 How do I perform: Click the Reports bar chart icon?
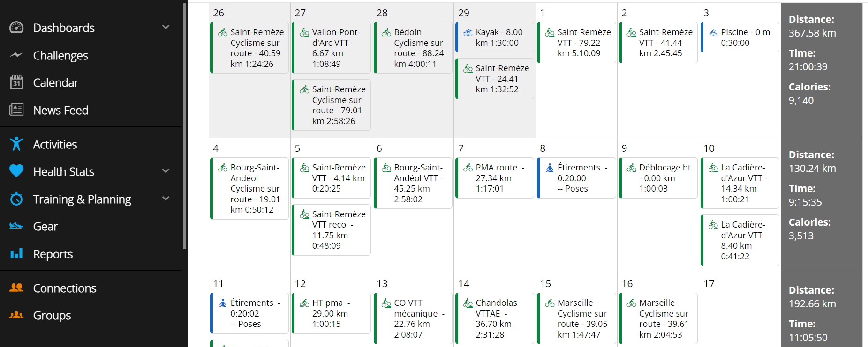[16, 254]
